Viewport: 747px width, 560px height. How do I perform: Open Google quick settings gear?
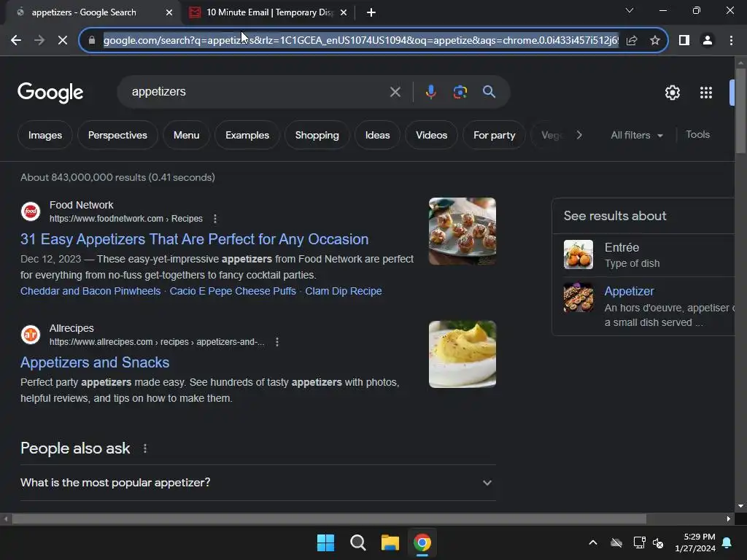672,93
